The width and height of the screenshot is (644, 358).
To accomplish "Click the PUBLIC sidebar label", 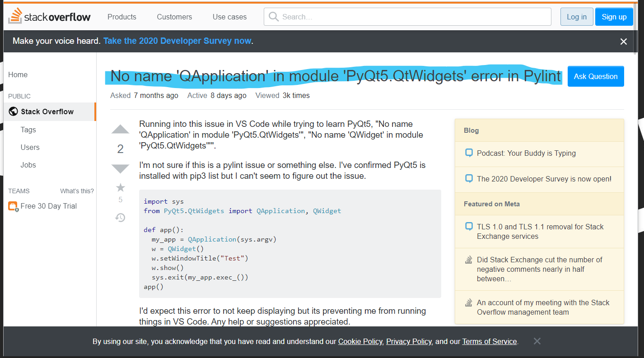I will point(19,96).
